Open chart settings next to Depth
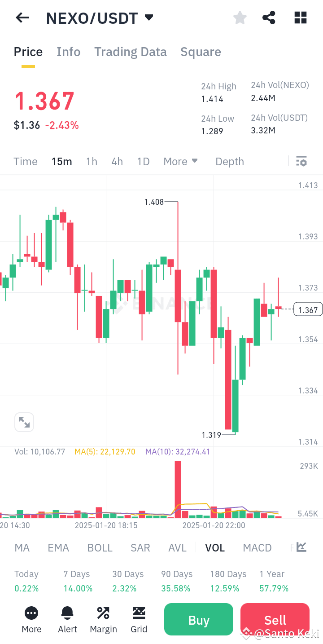 (301, 161)
